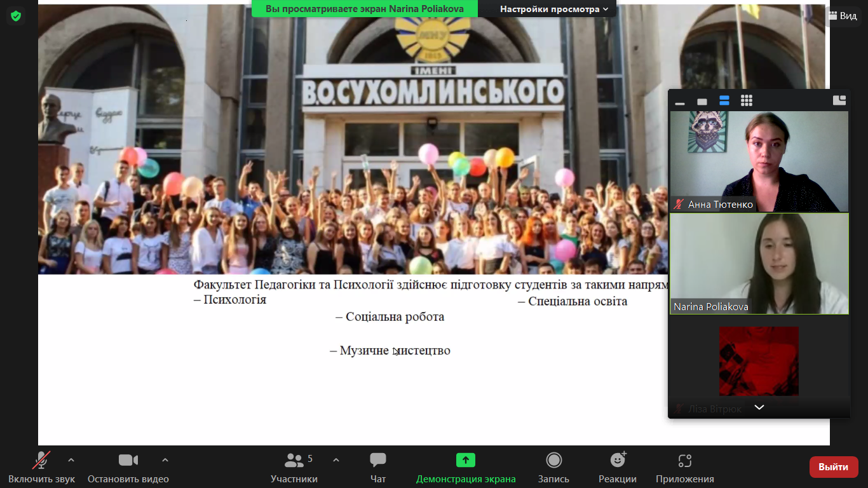Viewport: 868px width, 488px height.
Task: Start recording with the Запись button
Action: coord(553,468)
